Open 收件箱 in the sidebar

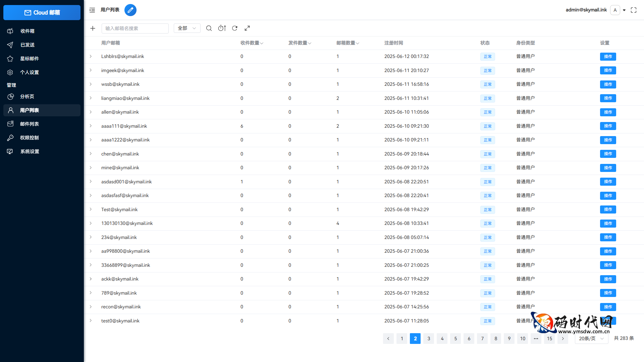(x=28, y=31)
